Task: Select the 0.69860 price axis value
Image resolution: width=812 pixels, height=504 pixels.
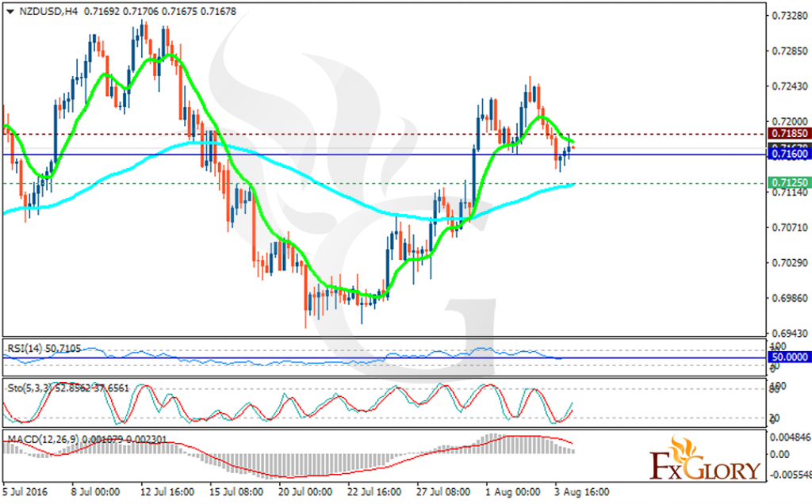Action: 790,297
